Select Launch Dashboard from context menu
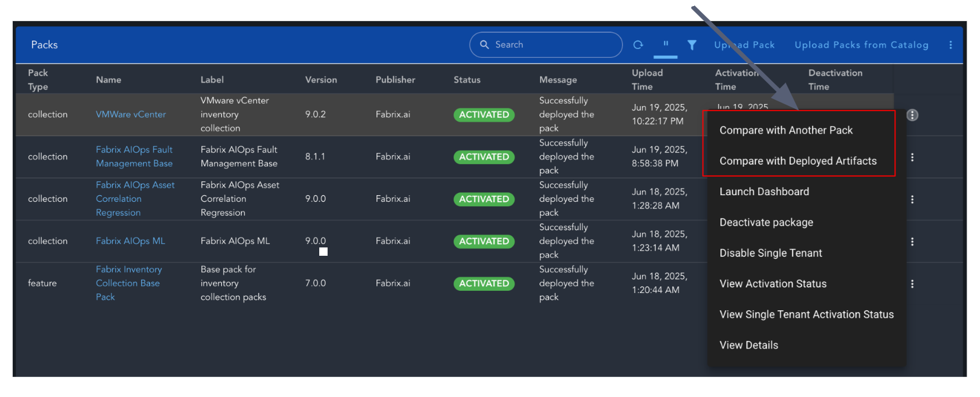Screen dimensions: 980x397 coord(764,192)
